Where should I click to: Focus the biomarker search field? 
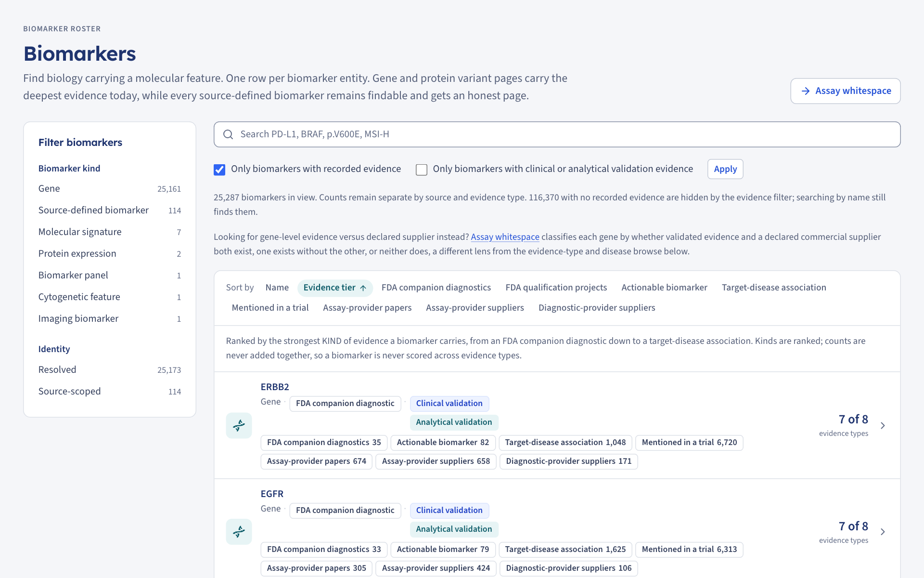[557, 134]
